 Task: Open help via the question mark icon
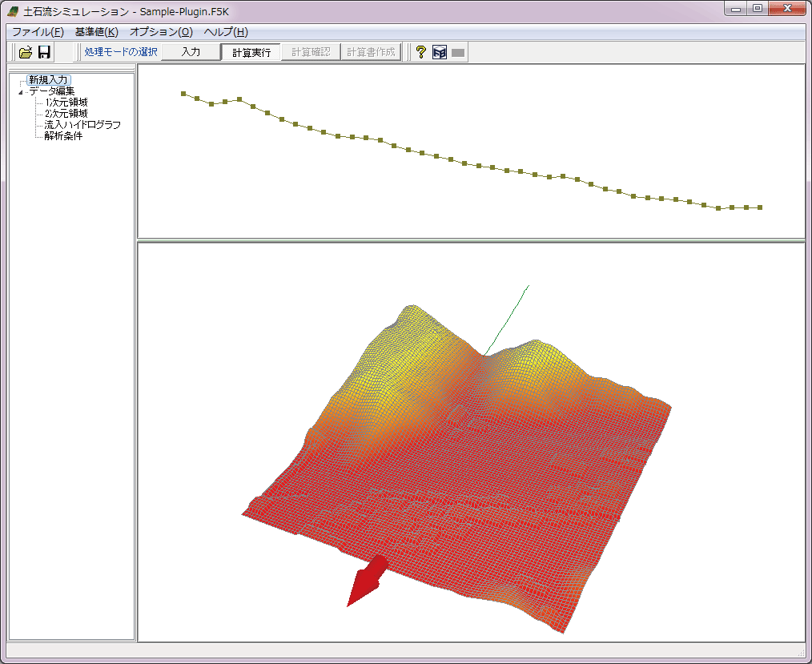point(421,52)
